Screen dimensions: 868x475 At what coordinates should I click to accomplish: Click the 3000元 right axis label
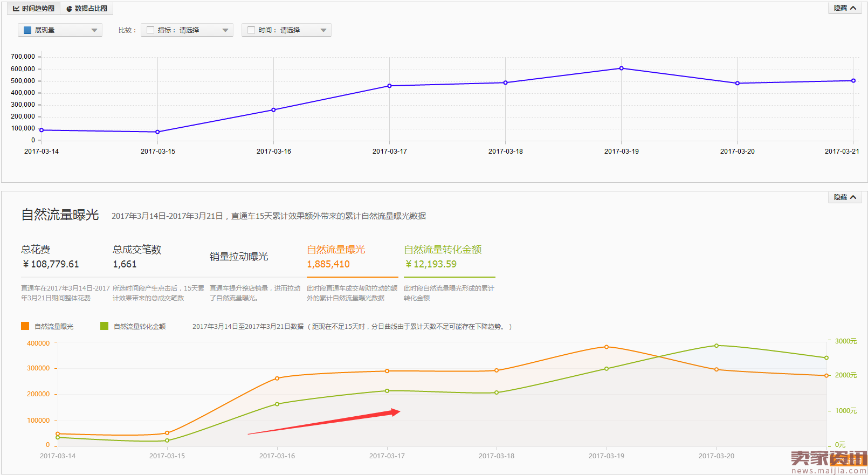point(846,341)
